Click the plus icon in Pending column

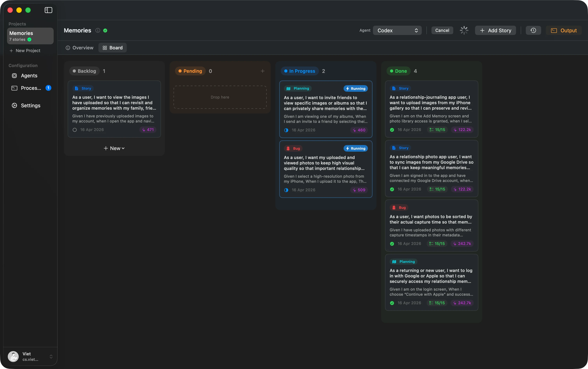click(263, 71)
